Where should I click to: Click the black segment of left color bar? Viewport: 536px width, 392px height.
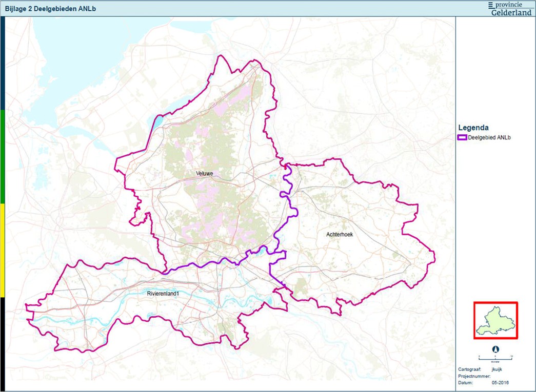3,343
